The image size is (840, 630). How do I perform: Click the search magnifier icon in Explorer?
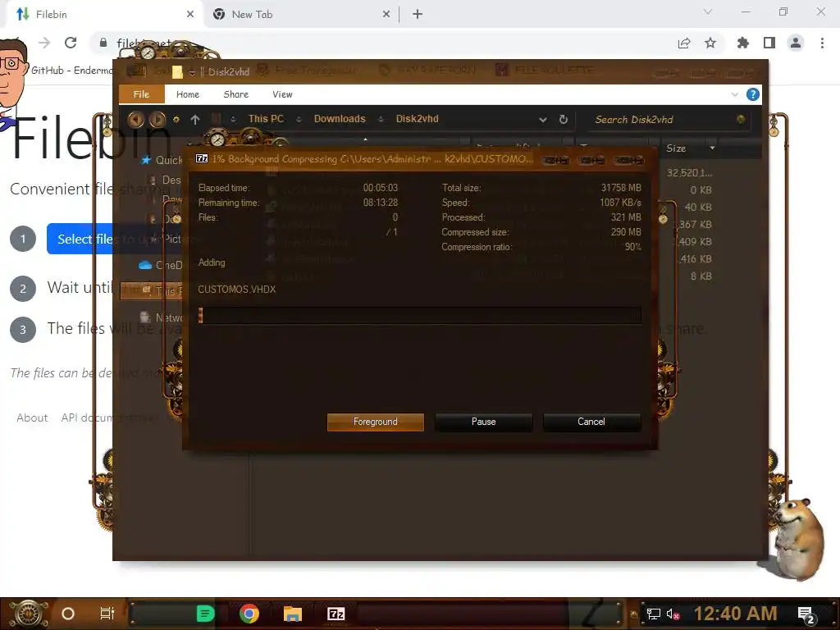741,119
